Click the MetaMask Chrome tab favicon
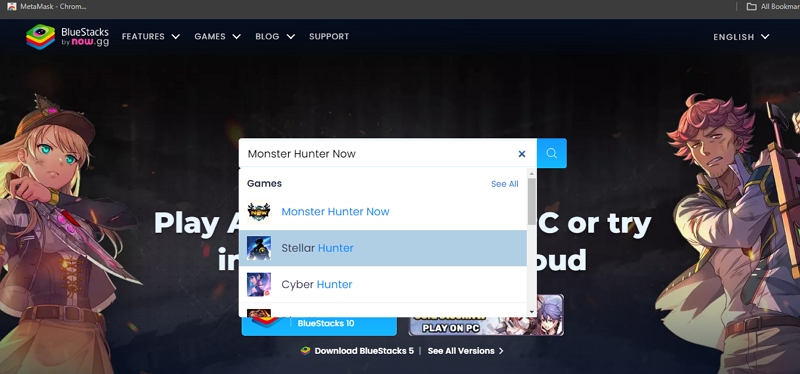This screenshot has height=374, width=800. 12,7
